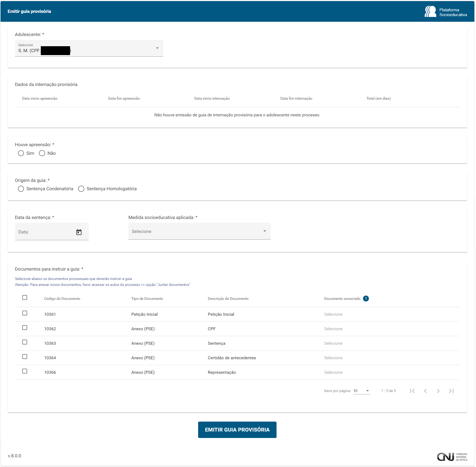The height and width of the screenshot is (467, 476).
Task: Click the 1 - 5 de 5 range label
Action: (x=388, y=391)
